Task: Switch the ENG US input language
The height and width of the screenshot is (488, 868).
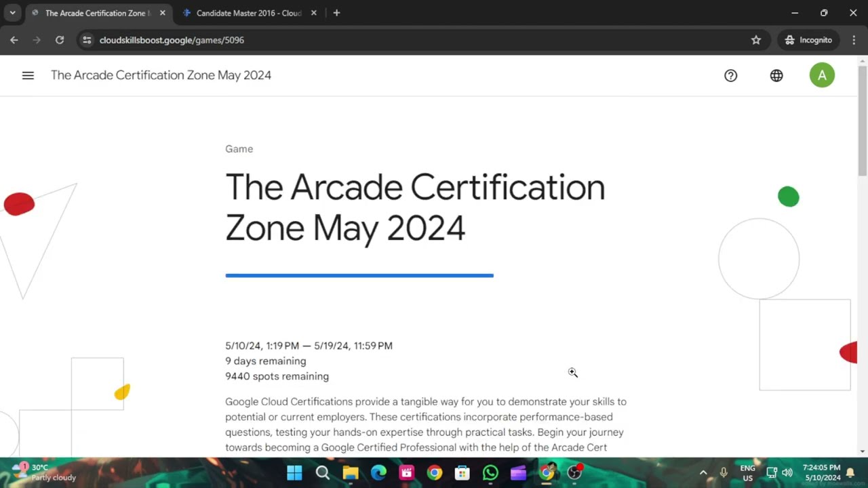Action: point(747,472)
